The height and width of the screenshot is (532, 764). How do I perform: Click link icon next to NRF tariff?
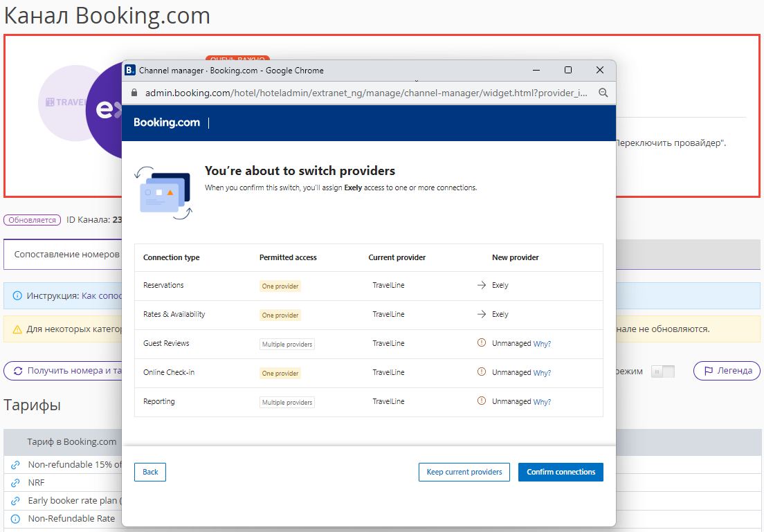[x=16, y=483]
